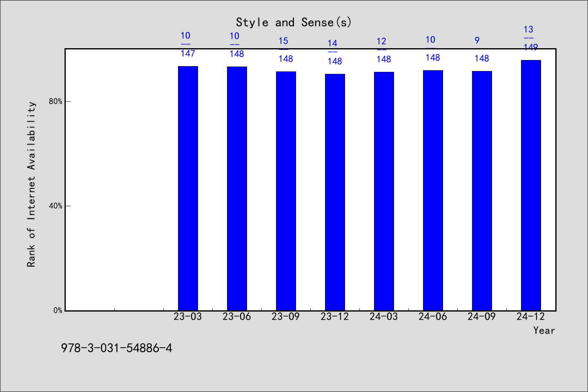Click the x-axis tick label 23-06
This screenshot has height=392, width=588.
[x=237, y=316]
